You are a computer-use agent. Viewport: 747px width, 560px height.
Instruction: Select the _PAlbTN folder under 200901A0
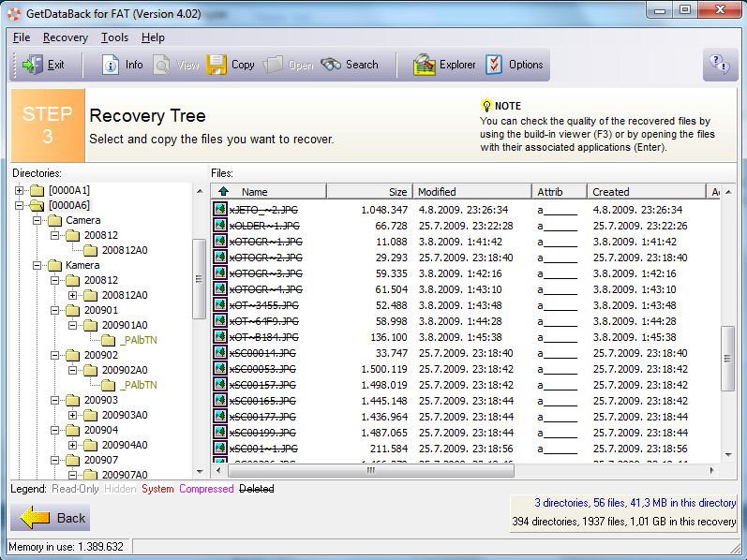[139, 340]
